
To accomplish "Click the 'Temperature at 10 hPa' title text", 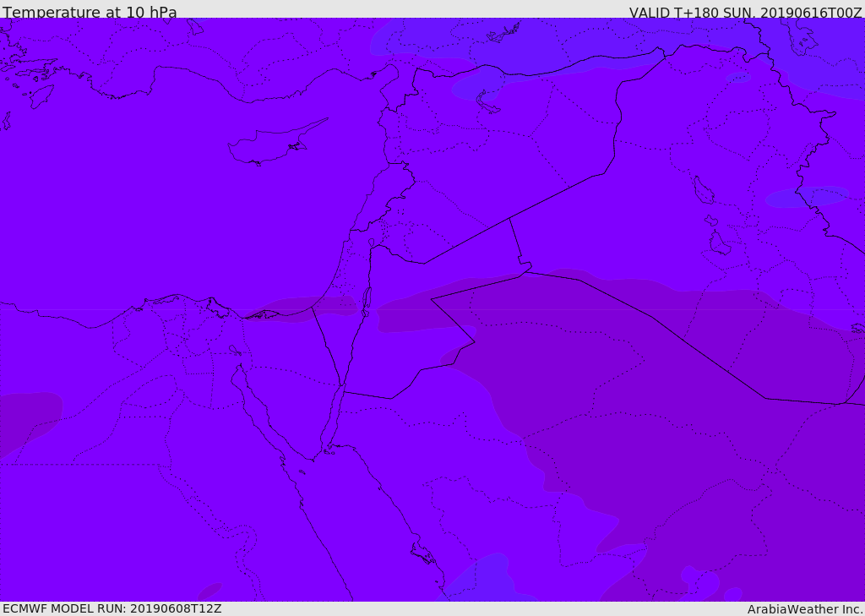I will pos(90,12).
